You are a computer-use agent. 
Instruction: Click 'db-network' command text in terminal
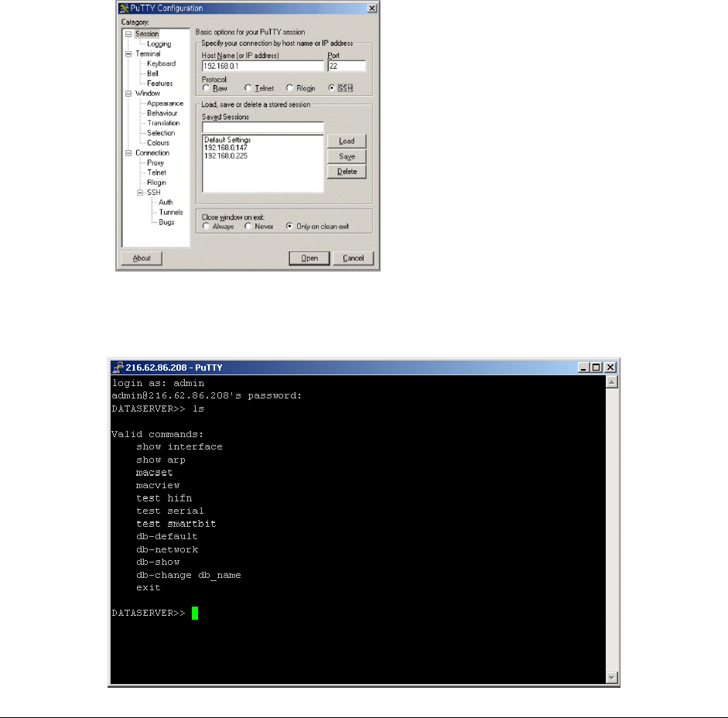[167, 549]
